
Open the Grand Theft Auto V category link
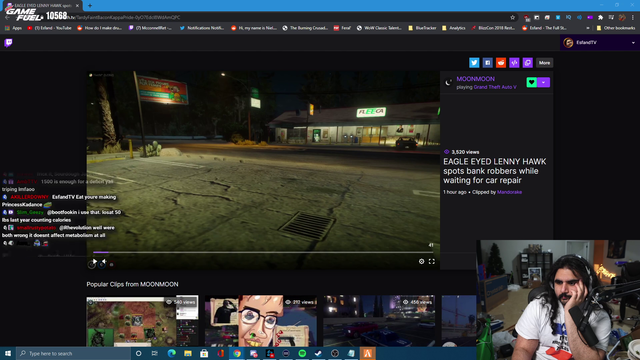tap(495, 87)
